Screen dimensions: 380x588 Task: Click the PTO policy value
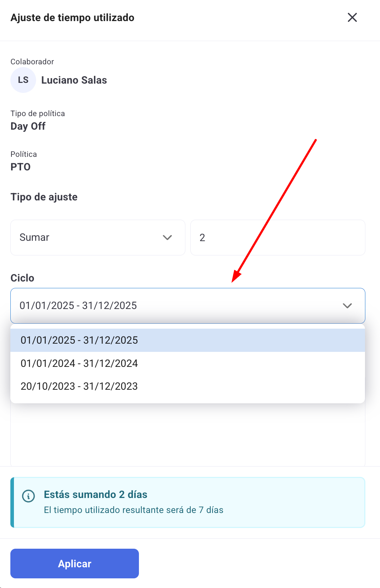(x=21, y=167)
